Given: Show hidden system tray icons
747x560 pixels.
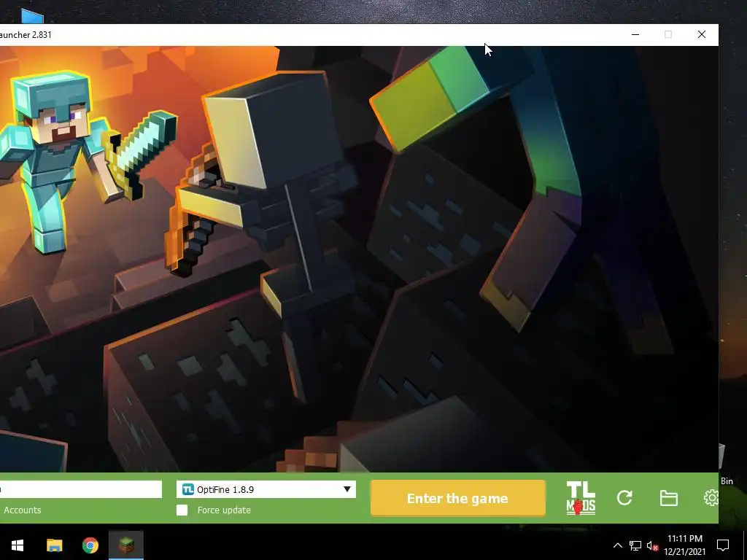Looking at the screenshot, I should pos(617,545).
